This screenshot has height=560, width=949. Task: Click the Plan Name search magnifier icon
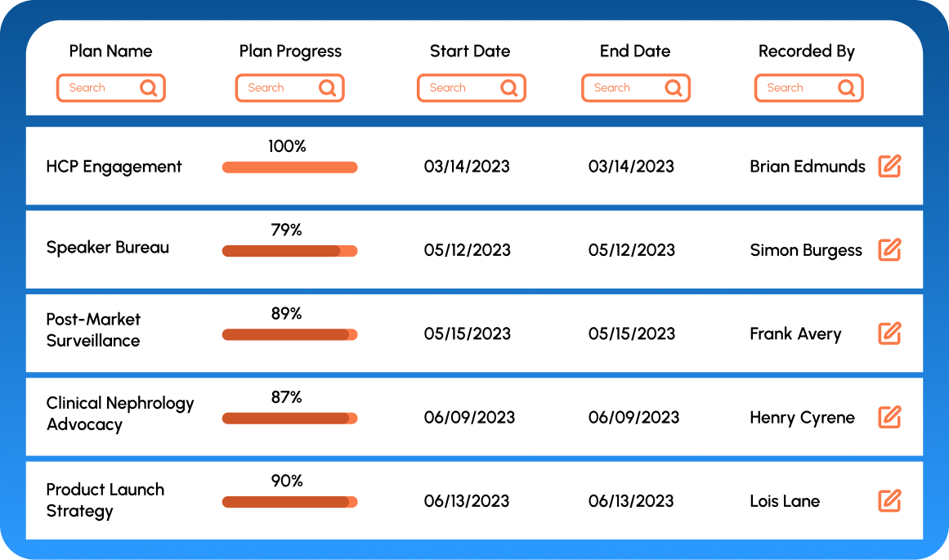(x=148, y=87)
